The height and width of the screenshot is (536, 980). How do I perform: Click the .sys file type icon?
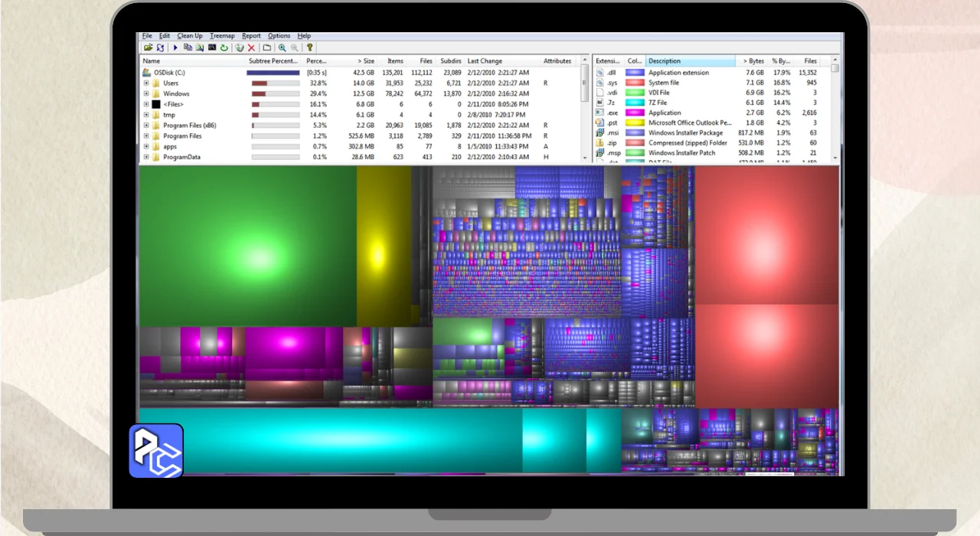601,83
